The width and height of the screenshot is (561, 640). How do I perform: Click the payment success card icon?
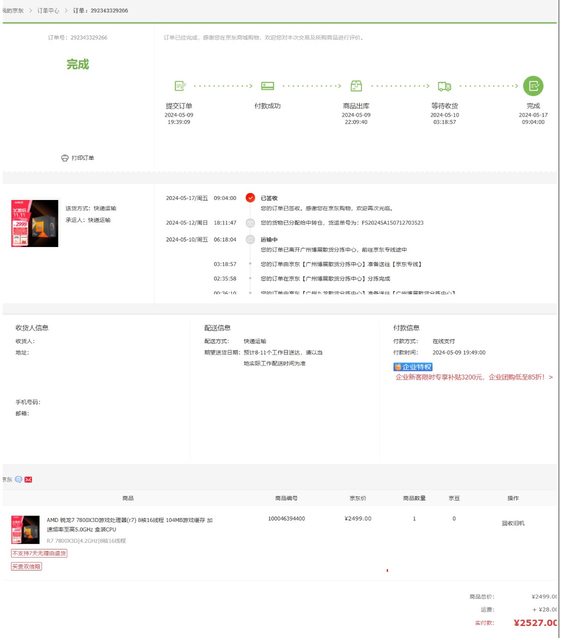267,86
